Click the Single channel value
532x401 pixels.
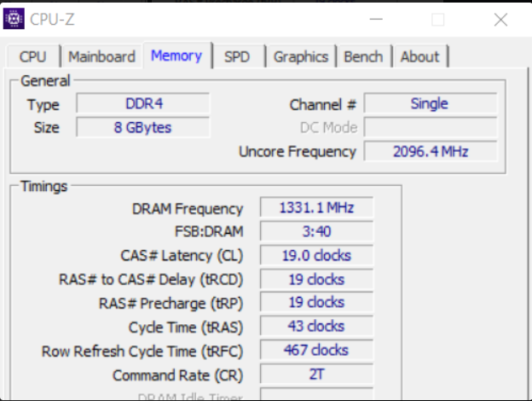tap(431, 103)
